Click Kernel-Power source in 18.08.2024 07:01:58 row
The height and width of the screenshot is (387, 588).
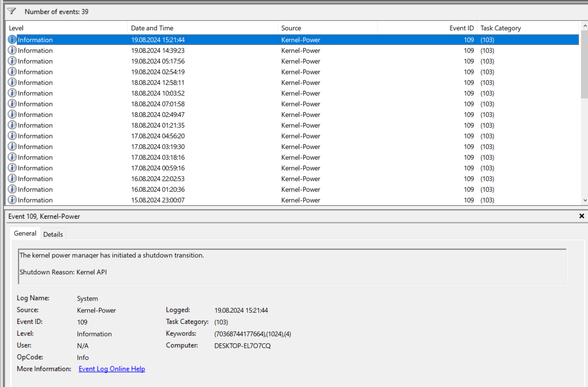(x=301, y=104)
